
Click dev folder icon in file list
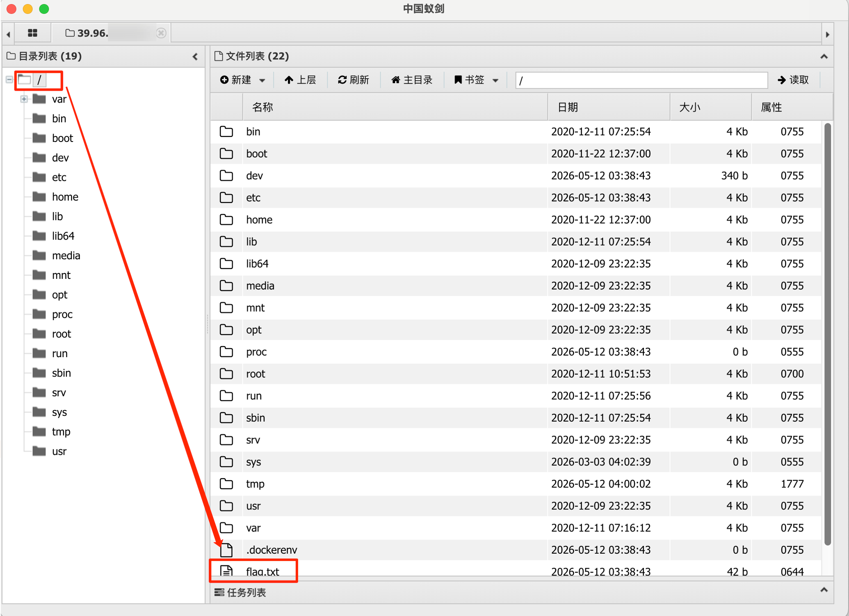tap(226, 176)
